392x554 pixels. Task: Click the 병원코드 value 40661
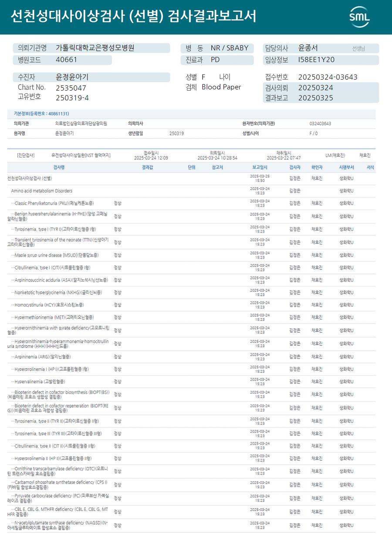66,60
